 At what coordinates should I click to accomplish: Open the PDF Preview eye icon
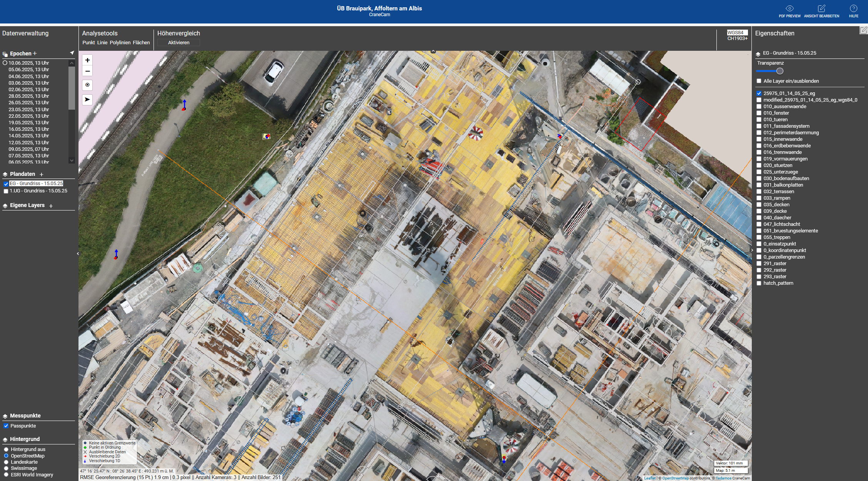(790, 8)
